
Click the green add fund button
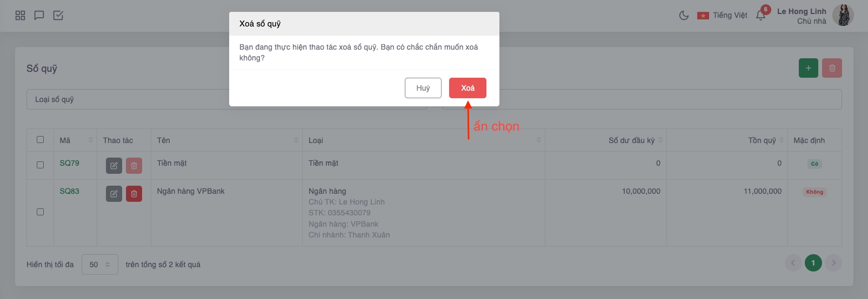click(x=808, y=68)
